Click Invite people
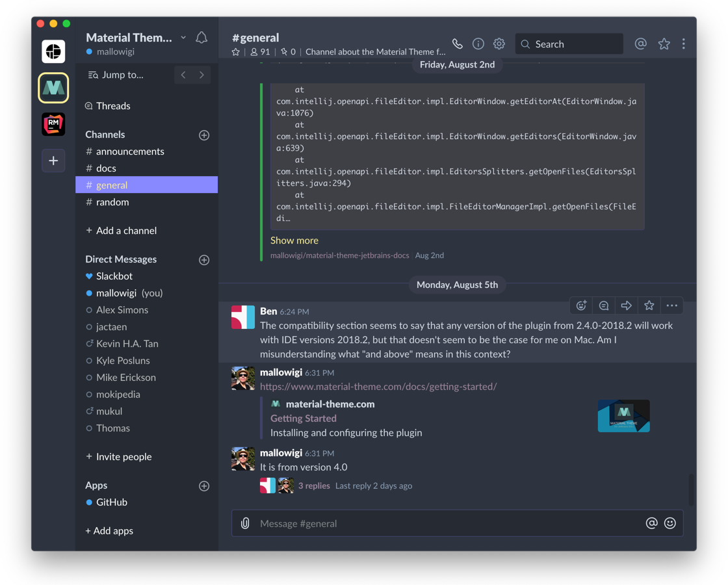 tap(119, 457)
